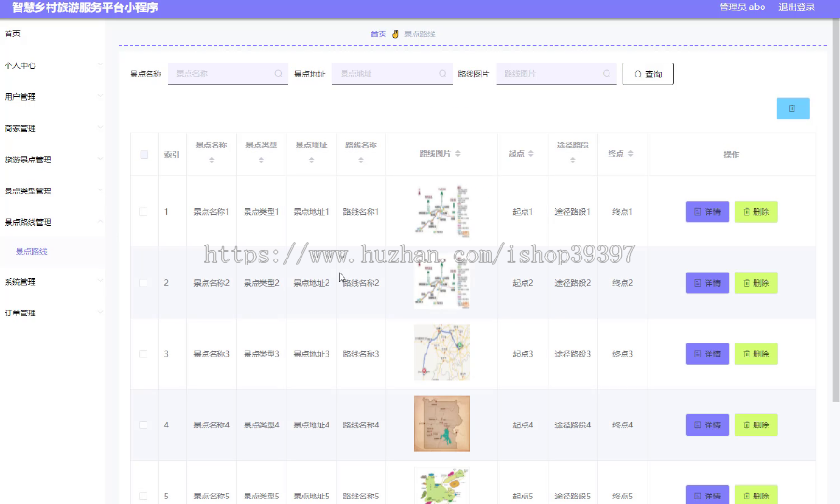Click 删除 for row 3
The height and width of the screenshot is (504, 840).
[756, 354]
